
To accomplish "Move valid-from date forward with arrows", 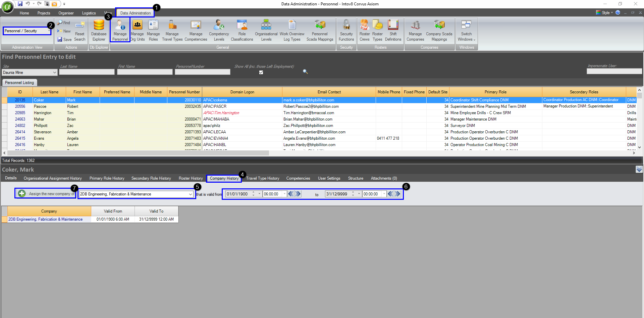I will 298,194.
